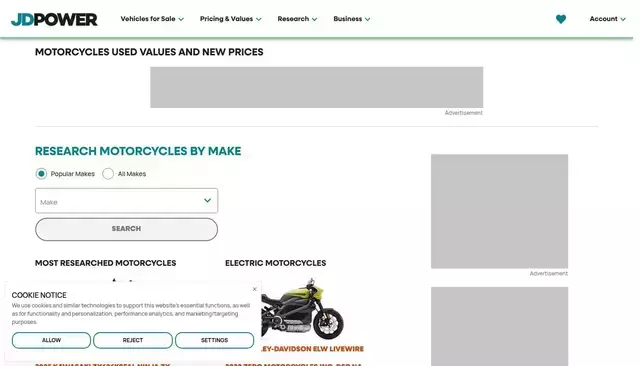Open saved favorites heart icon
This screenshot has width=640, height=366.
[561, 19]
